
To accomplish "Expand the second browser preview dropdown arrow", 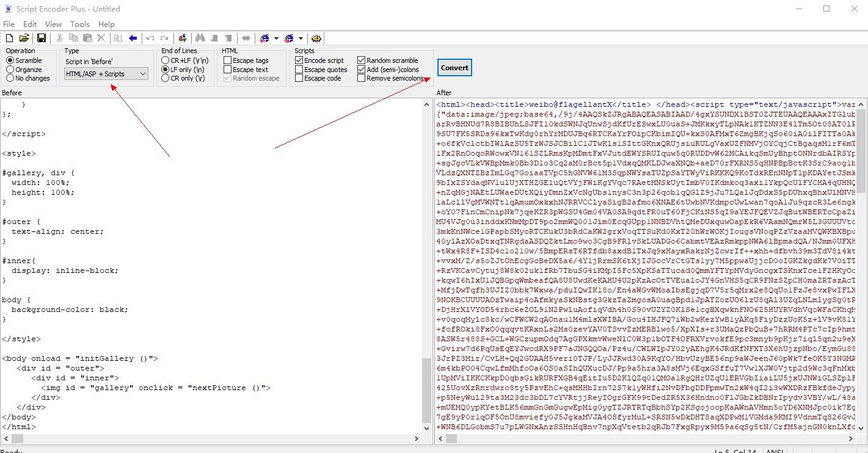I will [301, 38].
